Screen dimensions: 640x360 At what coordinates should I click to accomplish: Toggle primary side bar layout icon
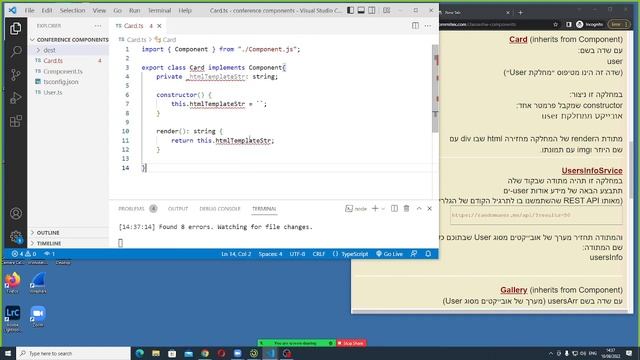pyautogui.click(x=350, y=11)
